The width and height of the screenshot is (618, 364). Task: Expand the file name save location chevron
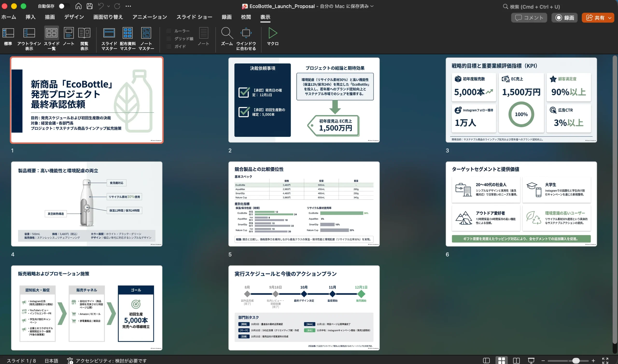372,6
